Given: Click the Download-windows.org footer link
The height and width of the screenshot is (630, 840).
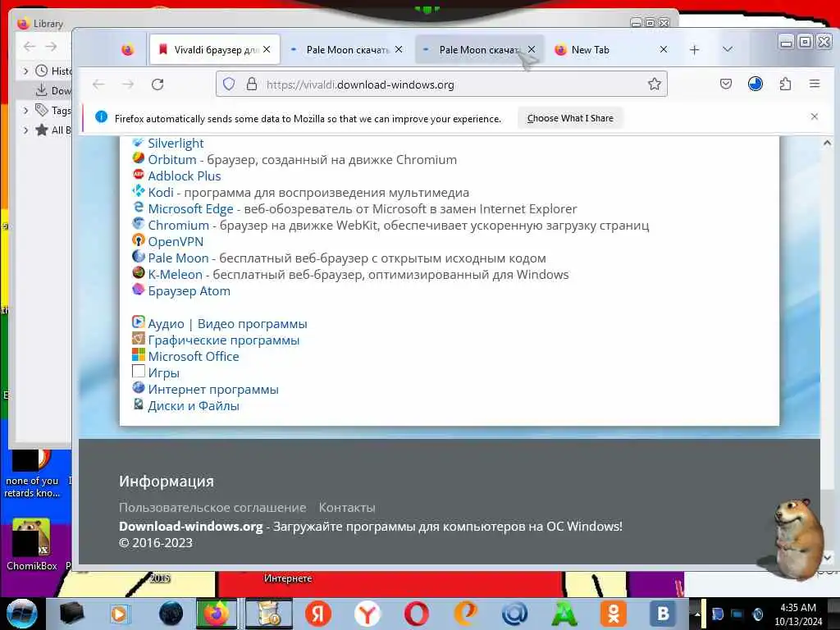Looking at the screenshot, I should (x=190, y=527).
